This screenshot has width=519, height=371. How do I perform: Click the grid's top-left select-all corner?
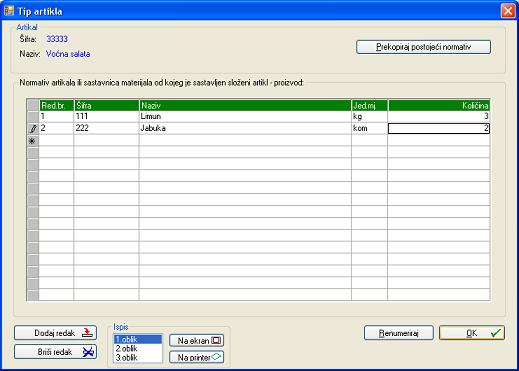[x=33, y=106]
